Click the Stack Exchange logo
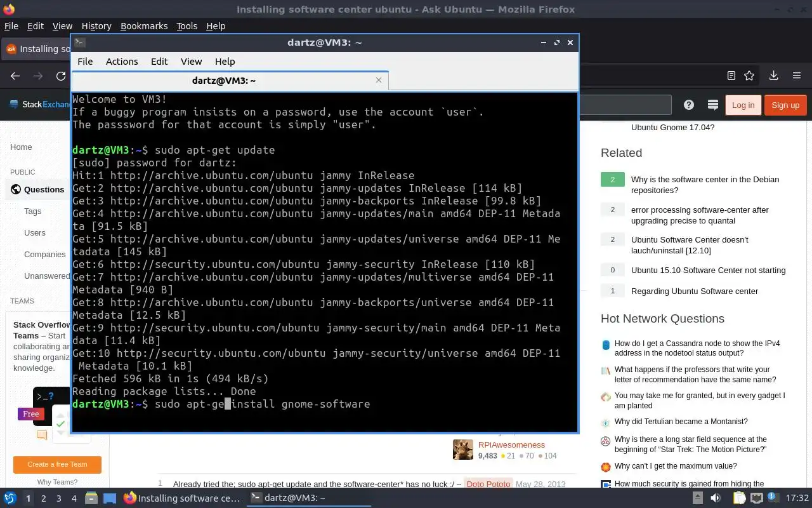 (x=40, y=105)
